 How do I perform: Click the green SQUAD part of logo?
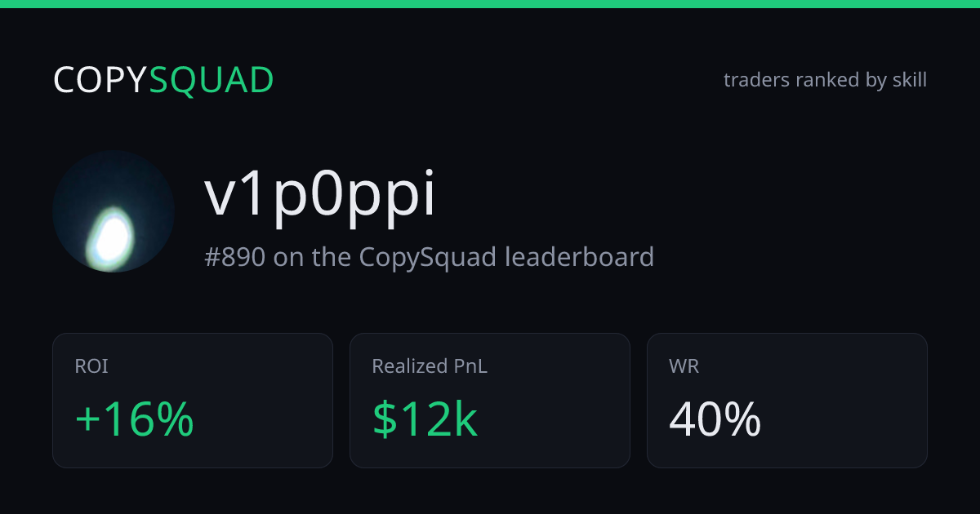(212, 80)
